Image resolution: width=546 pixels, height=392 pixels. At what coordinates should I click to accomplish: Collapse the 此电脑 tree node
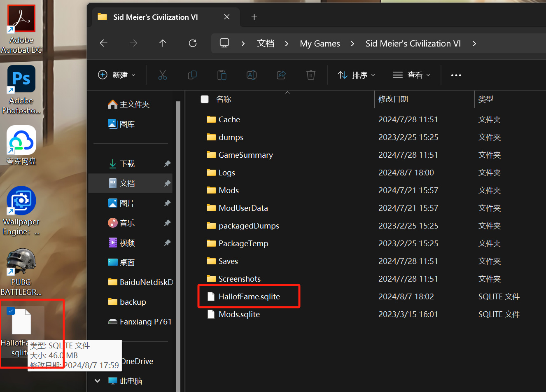(97, 381)
